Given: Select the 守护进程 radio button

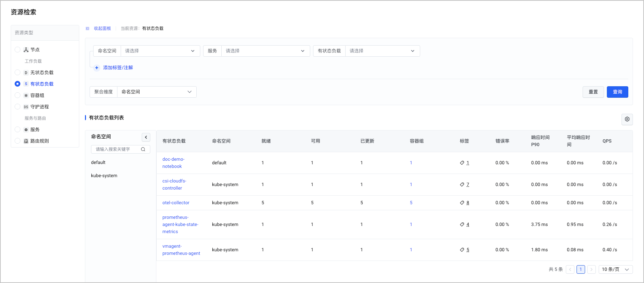Looking at the screenshot, I should (x=17, y=107).
